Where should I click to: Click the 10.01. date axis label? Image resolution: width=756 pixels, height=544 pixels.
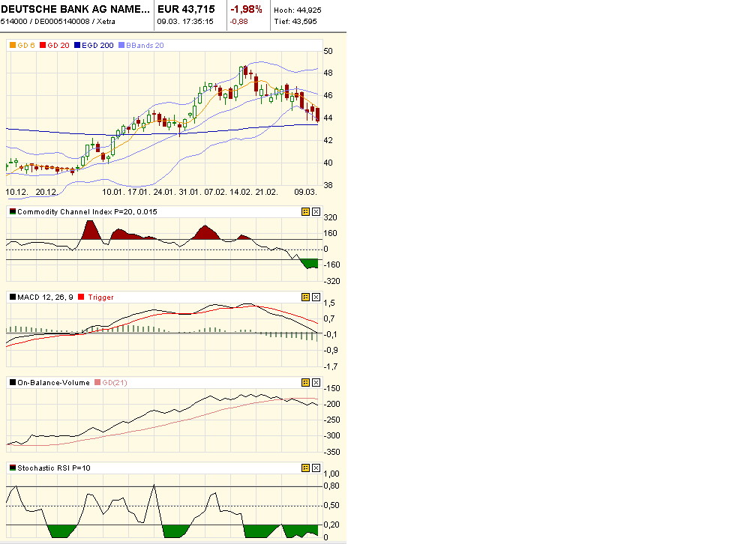coord(112,192)
